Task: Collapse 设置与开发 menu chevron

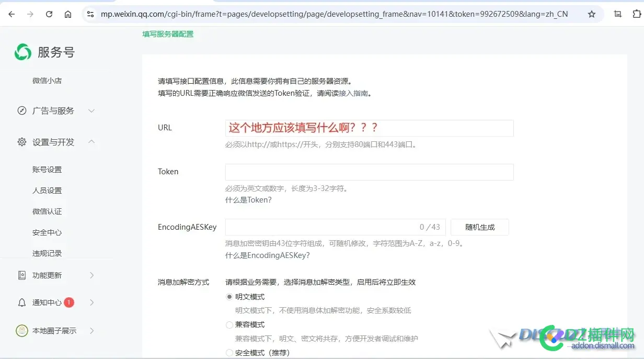Action: pos(91,142)
